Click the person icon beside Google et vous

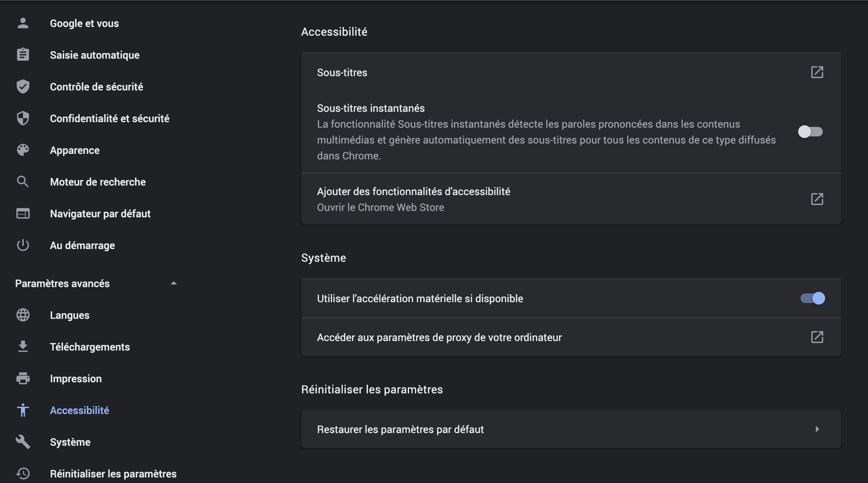(x=23, y=23)
